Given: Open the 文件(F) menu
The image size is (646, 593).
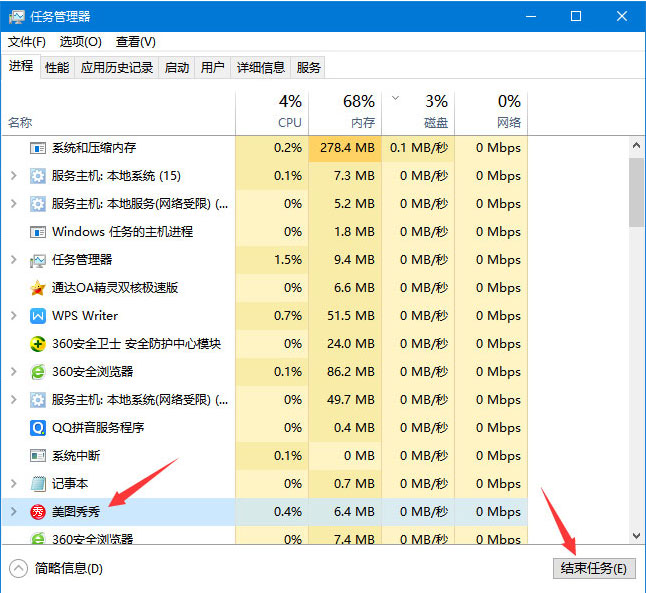Looking at the screenshot, I should tap(26, 42).
